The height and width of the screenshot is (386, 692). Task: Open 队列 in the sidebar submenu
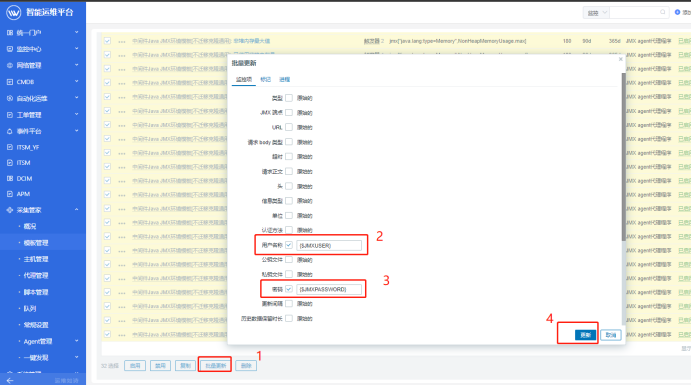pos(30,308)
